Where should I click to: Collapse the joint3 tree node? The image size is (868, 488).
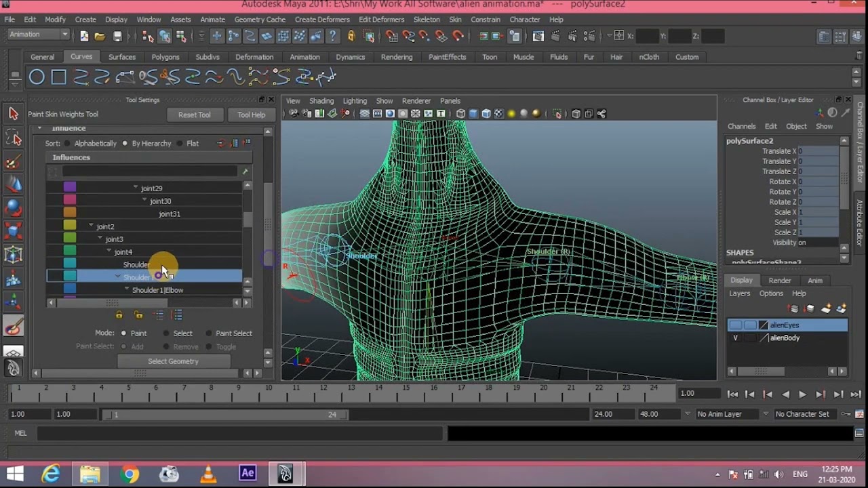[x=100, y=239]
